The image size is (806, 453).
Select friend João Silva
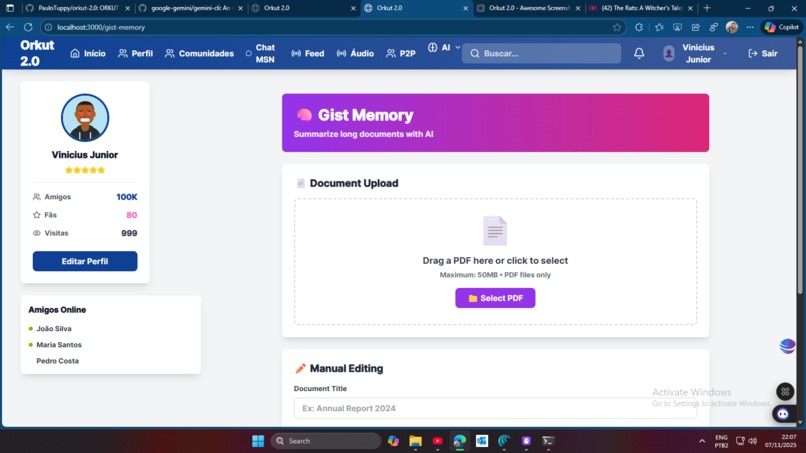(x=54, y=329)
